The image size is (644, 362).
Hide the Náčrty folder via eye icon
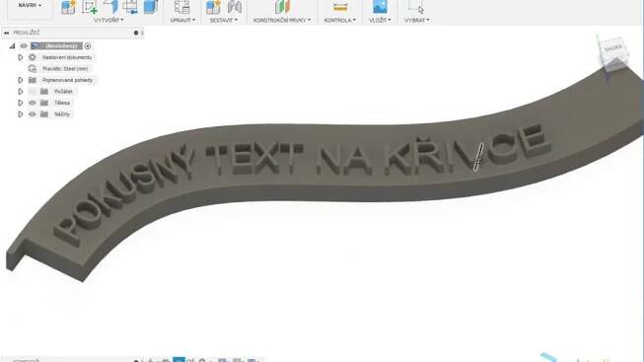tap(33, 114)
